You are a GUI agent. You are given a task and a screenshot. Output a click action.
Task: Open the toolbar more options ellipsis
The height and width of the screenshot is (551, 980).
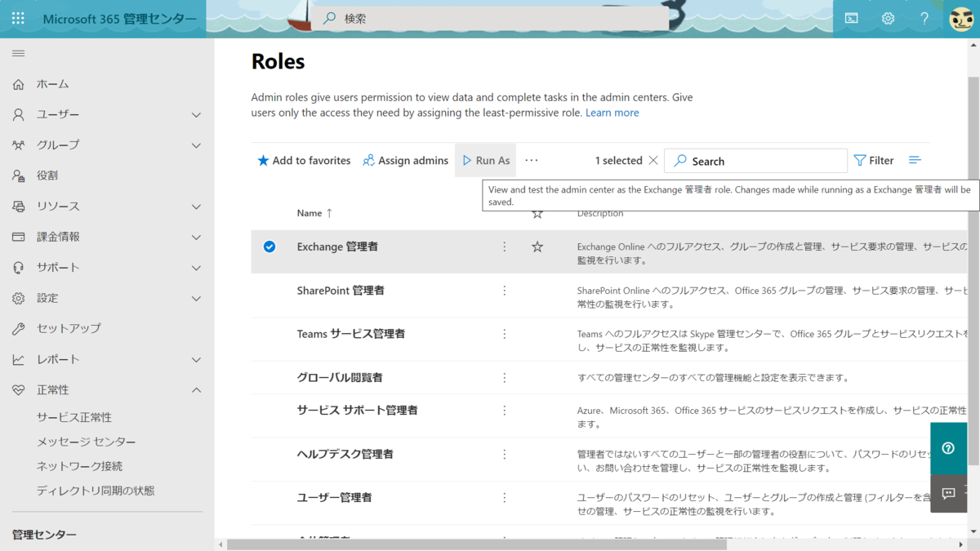pos(532,161)
